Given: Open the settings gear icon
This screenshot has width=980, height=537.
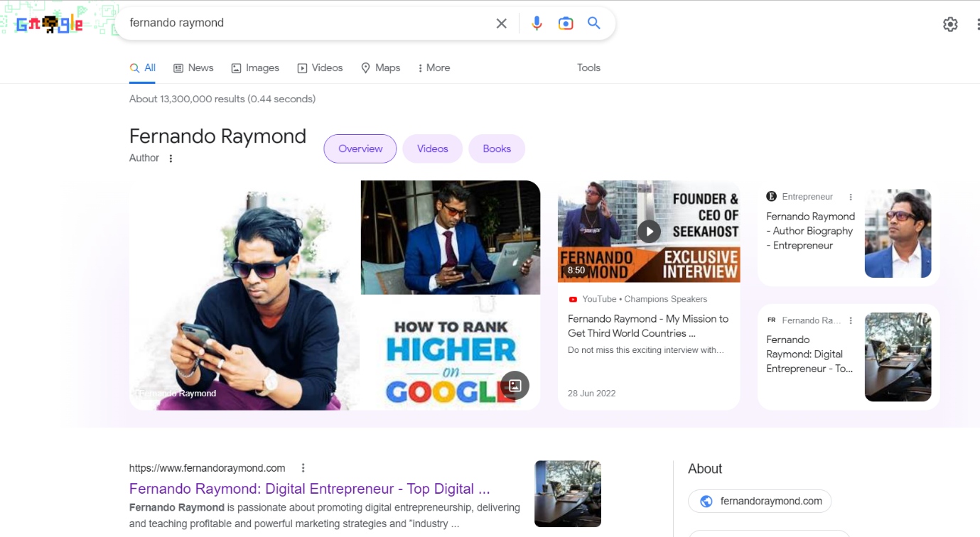Looking at the screenshot, I should point(950,24).
